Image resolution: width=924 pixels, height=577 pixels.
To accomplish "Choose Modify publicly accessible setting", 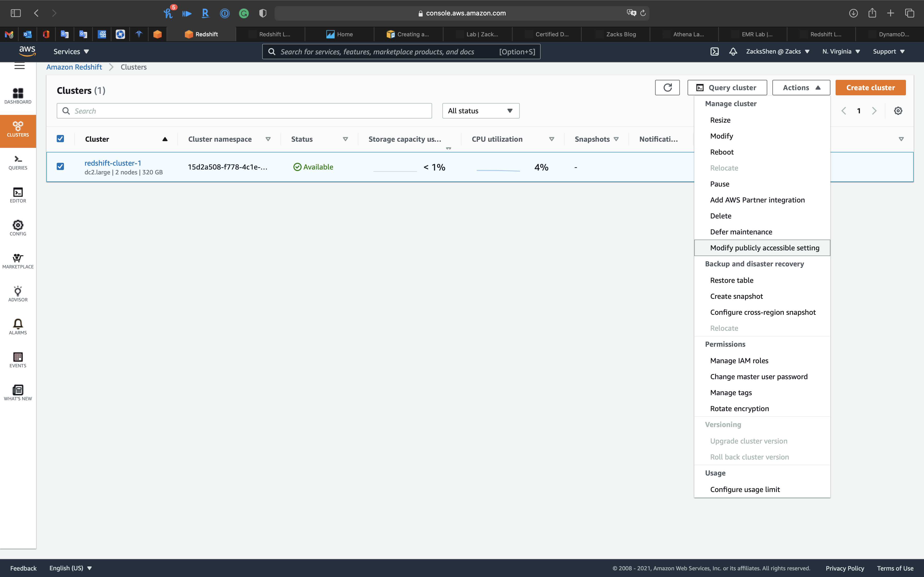I will click(x=764, y=248).
